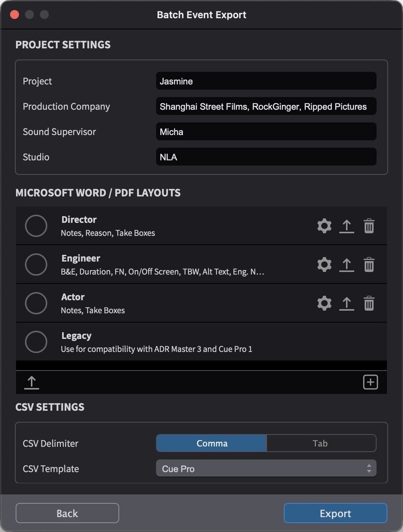Click the 'Notes, Take Boxes' description under Actor
The height and width of the screenshot is (532, 403).
click(x=93, y=310)
